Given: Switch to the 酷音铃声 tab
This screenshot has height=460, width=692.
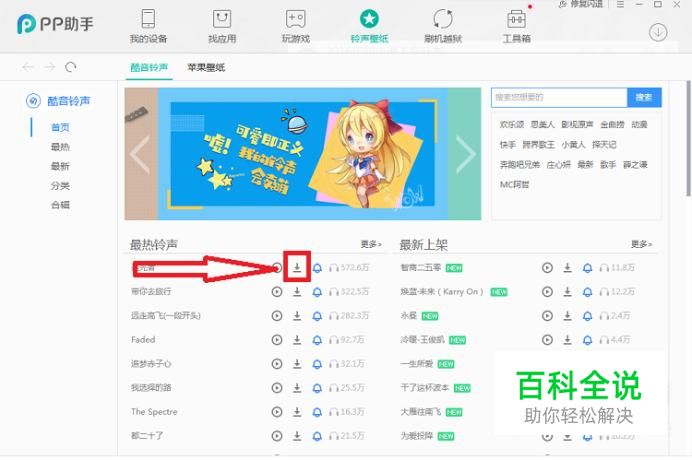Looking at the screenshot, I should (149, 68).
